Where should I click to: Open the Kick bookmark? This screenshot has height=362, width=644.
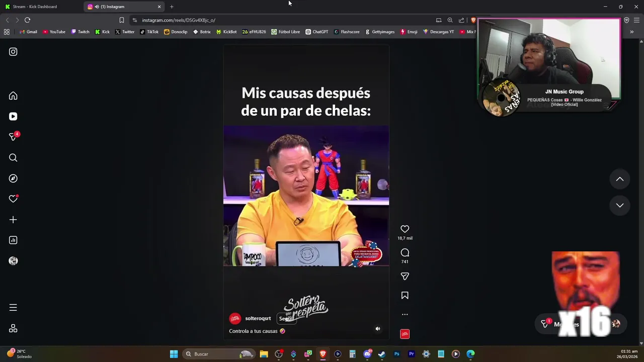pos(102,32)
